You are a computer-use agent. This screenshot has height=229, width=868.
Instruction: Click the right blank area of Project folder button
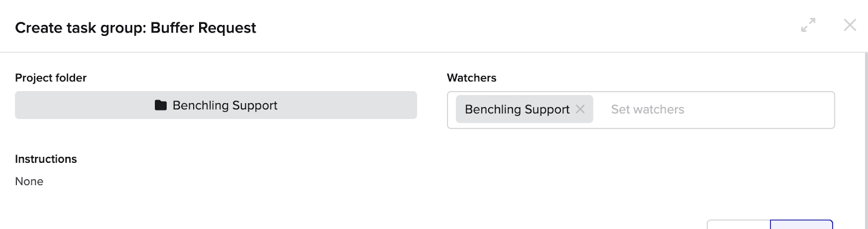pos(358,105)
